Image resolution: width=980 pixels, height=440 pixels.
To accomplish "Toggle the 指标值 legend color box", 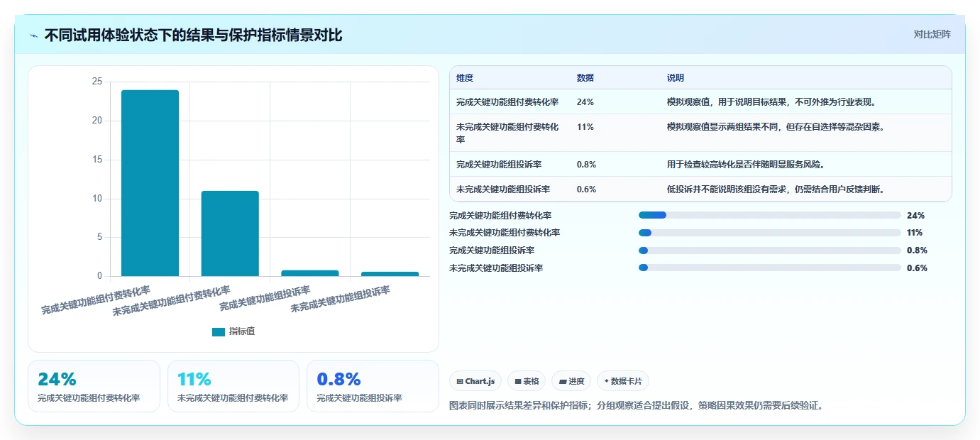I will (219, 331).
